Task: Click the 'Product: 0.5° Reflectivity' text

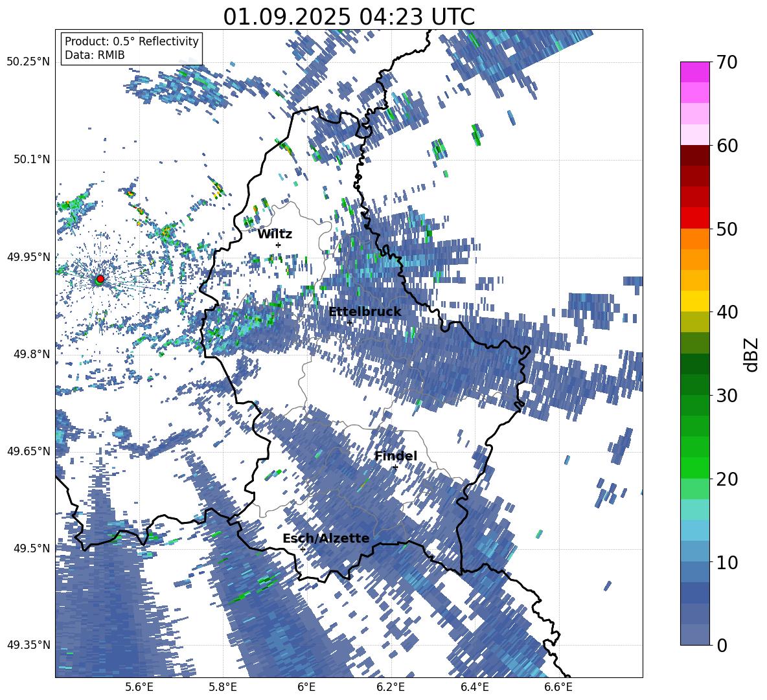Action: click(x=132, y=41)
